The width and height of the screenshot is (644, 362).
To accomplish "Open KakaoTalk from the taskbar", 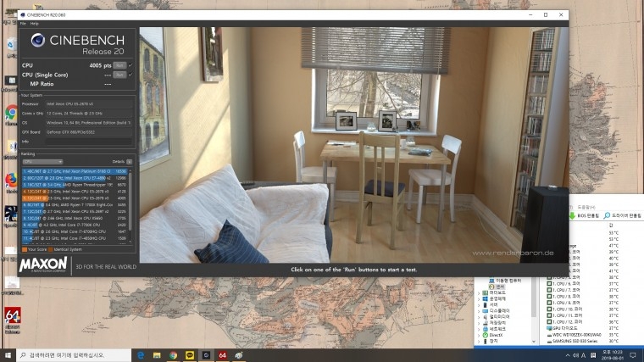I will [x=190, y=355].
